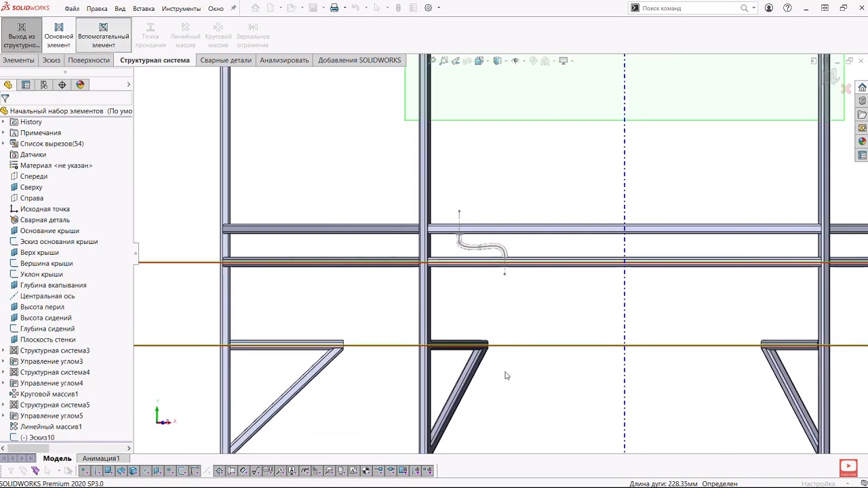Expand the History tree node
The height and width of the screenshot is (488, 868).
(x=4, y=122)
